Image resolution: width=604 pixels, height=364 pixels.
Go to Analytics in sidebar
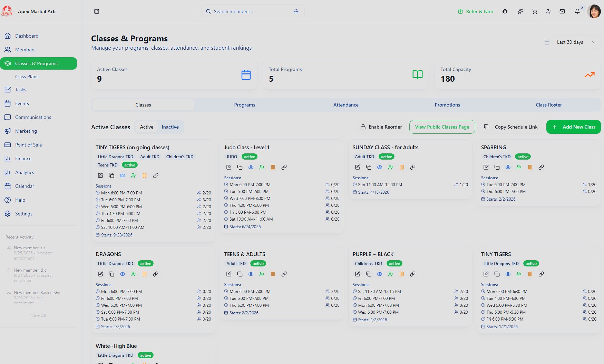(39, 172)
